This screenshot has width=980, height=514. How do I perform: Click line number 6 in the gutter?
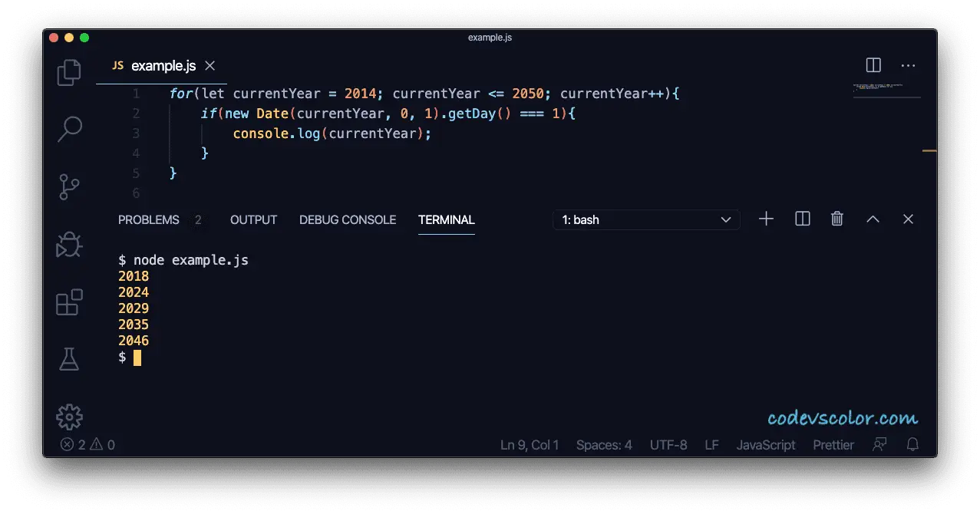136,193
